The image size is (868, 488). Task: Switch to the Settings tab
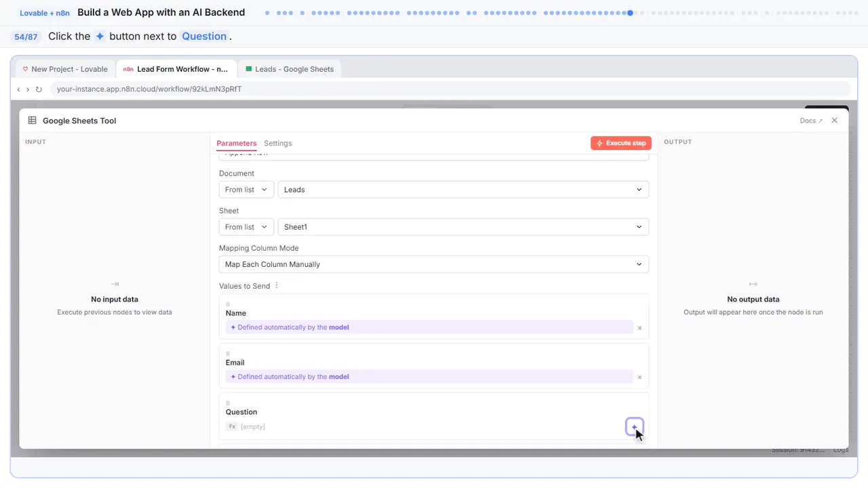pos(278,144)
